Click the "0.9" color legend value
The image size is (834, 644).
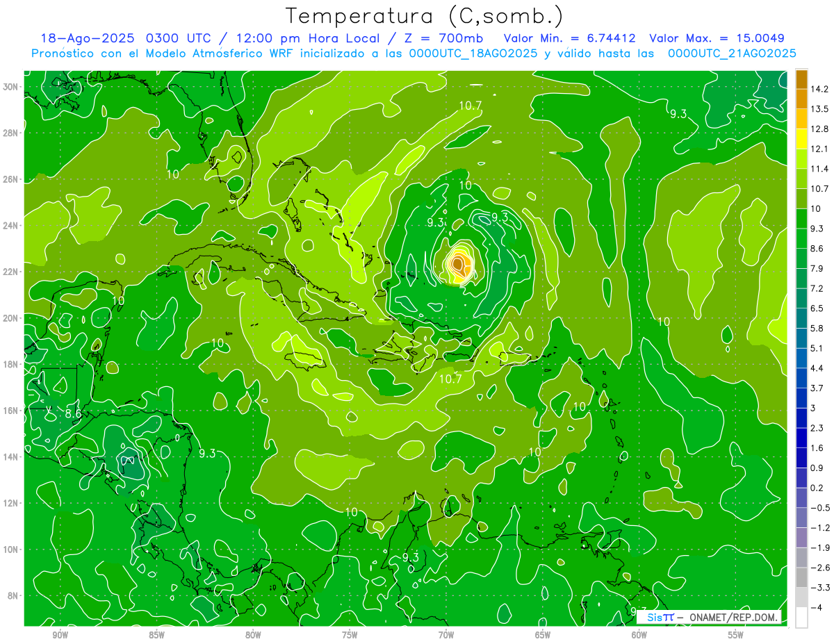[817, 468]
